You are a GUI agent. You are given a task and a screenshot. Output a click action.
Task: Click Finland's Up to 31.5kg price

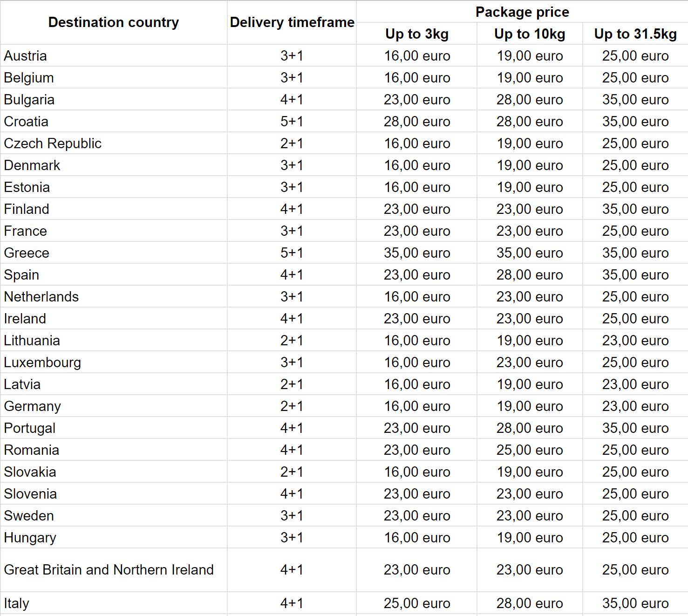[635, 209]
